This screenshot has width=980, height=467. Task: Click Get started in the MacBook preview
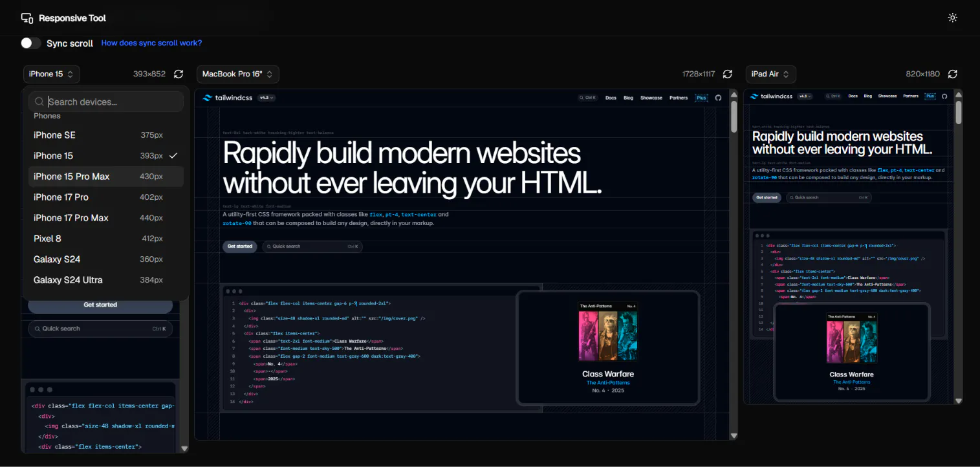[240, 246]
